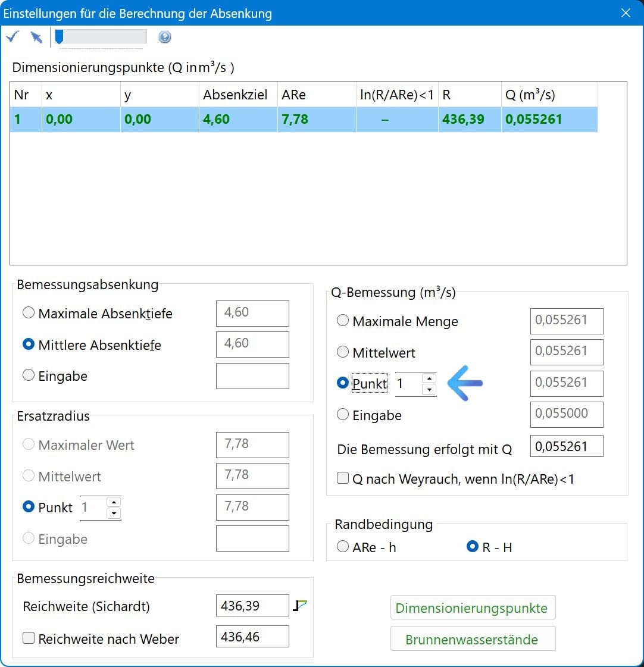Viewport: 644px width, 667px height.
Task: Increase Q-Bemessung Punkt number with up arrow
Action: point(429,378)
